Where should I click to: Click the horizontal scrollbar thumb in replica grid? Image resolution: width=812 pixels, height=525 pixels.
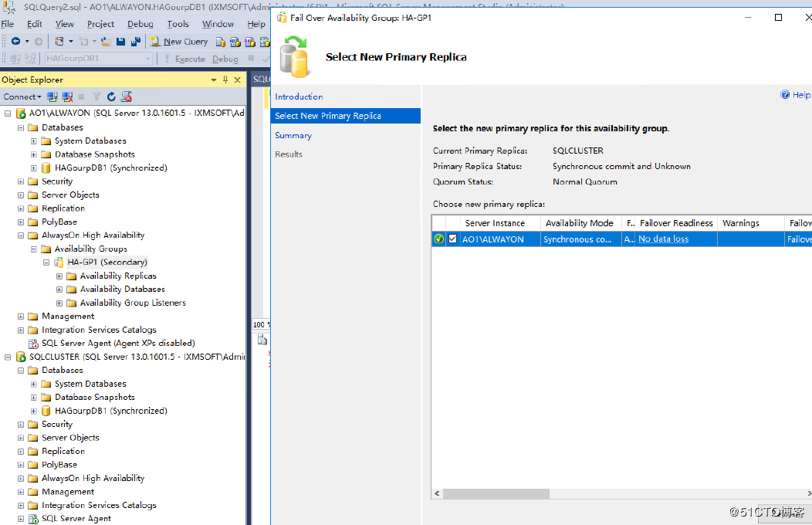[x=496, y=493]
